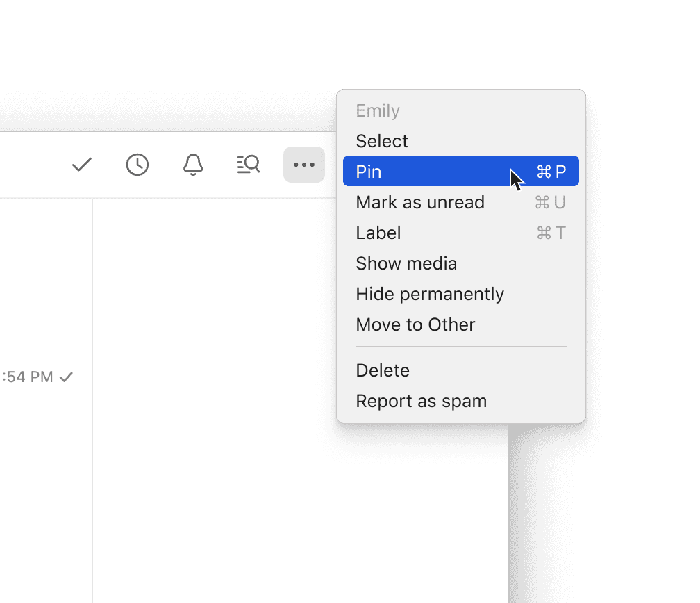Click the read-receipt checkmark beside the timestamp
Viewport: 700px width, 603px height.
coord(66,377)
